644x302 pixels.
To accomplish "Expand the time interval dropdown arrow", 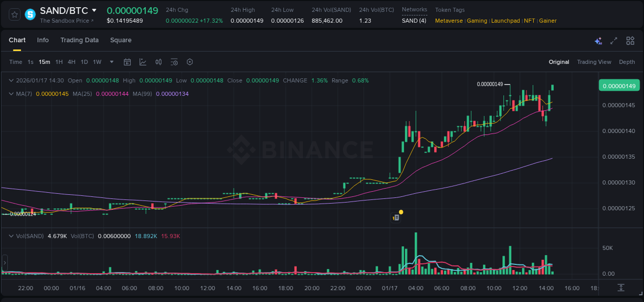I will (x=111, y=62).
